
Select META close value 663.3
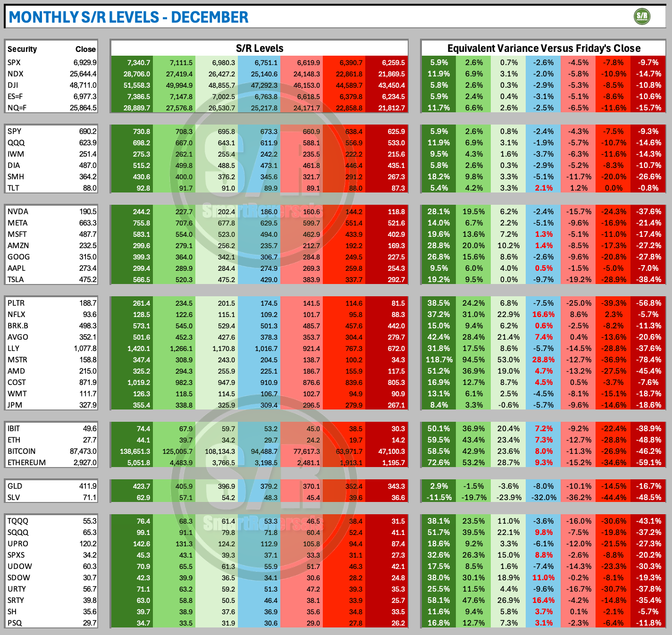click(x=88, y=223)
